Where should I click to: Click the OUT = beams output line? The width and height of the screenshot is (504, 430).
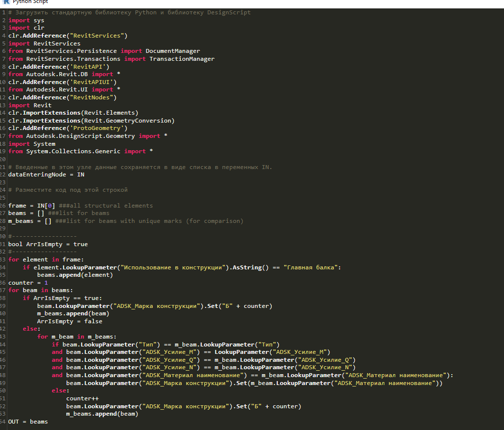[x=28, y=421]
